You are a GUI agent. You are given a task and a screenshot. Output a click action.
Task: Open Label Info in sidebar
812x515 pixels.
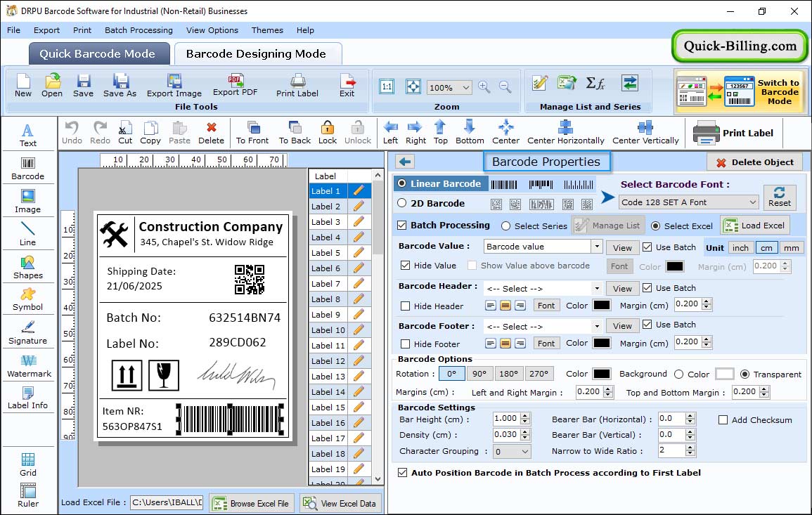(28, 398)
